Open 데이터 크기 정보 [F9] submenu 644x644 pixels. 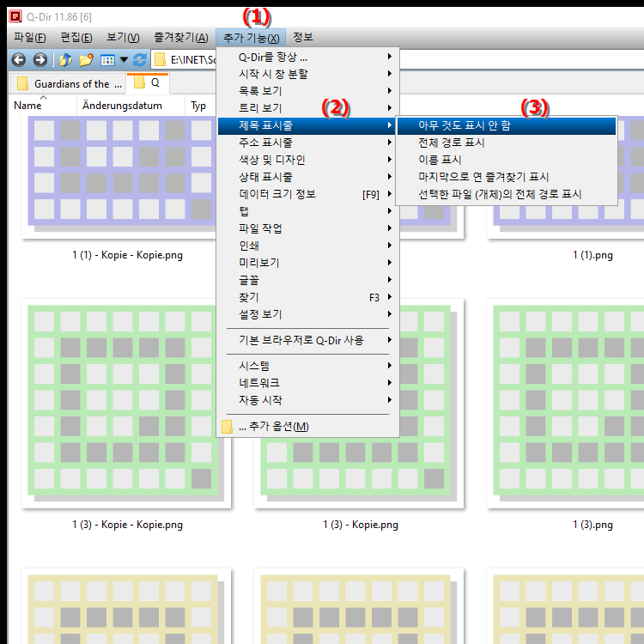pos(307,194)
